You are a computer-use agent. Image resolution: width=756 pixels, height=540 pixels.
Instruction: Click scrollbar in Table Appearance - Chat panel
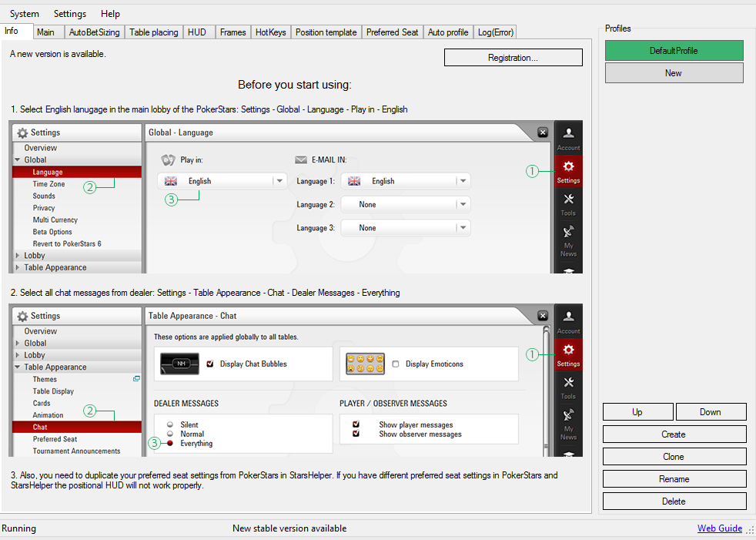(x=546, y=391)
